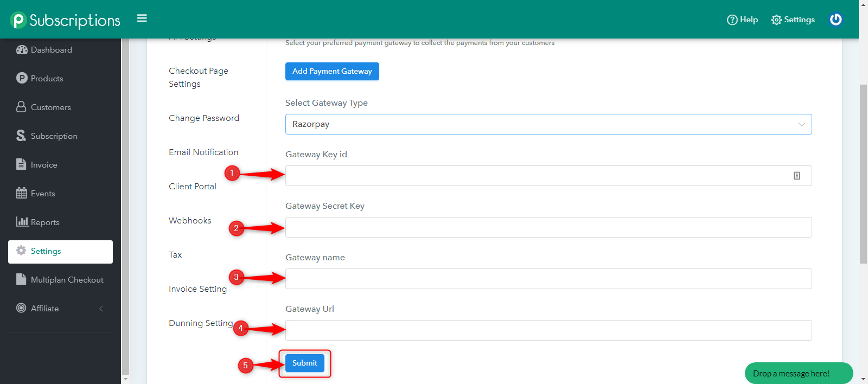Click the Subscription S icon
The image size is (868, 384).
click(x=21, y=136)
